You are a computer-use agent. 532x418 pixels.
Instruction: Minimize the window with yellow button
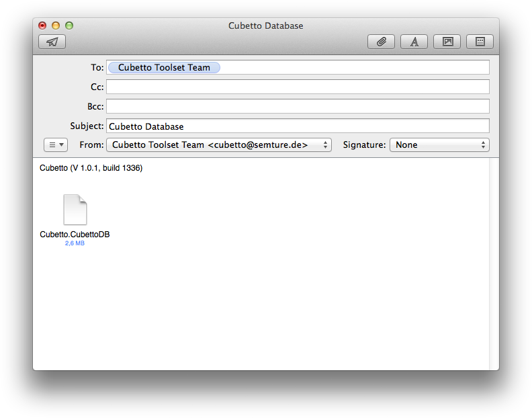click(56, 26)
